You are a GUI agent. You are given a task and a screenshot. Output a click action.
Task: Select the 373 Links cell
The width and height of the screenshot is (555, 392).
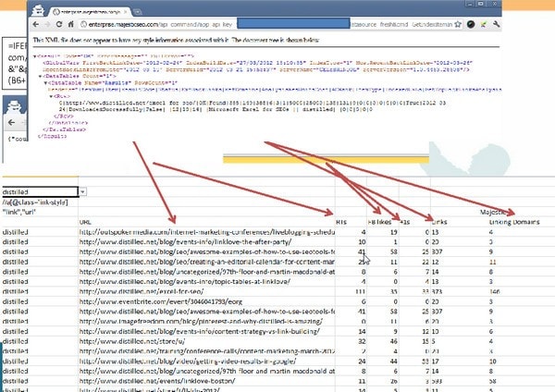coord(460,291)
